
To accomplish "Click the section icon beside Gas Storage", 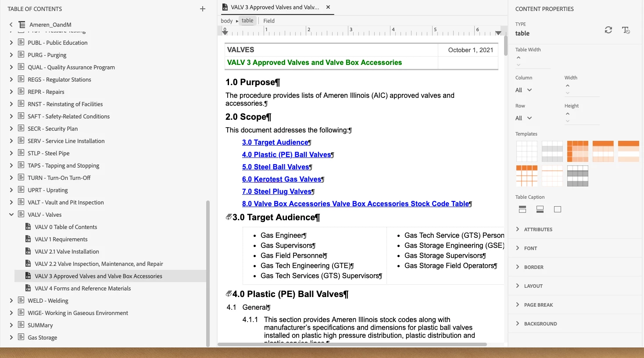I will (x=21, y=337).
